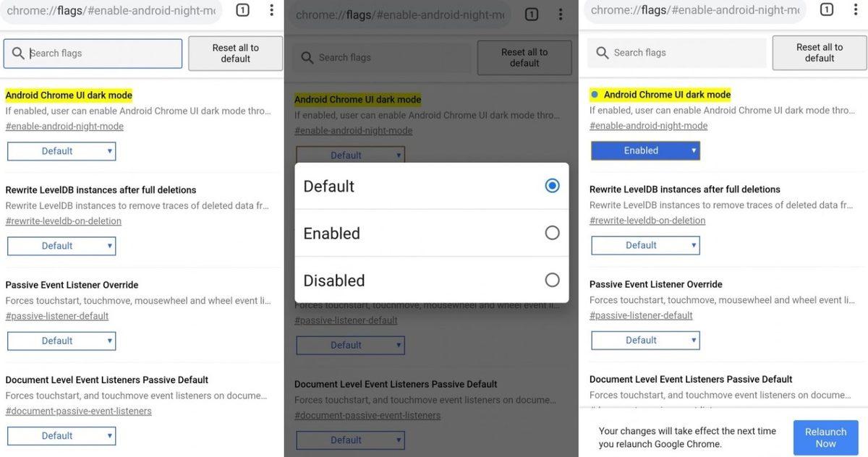Tap the tab switcher icon on the middle screen
This screenshot has width=868, height=457.
[532, 14]
